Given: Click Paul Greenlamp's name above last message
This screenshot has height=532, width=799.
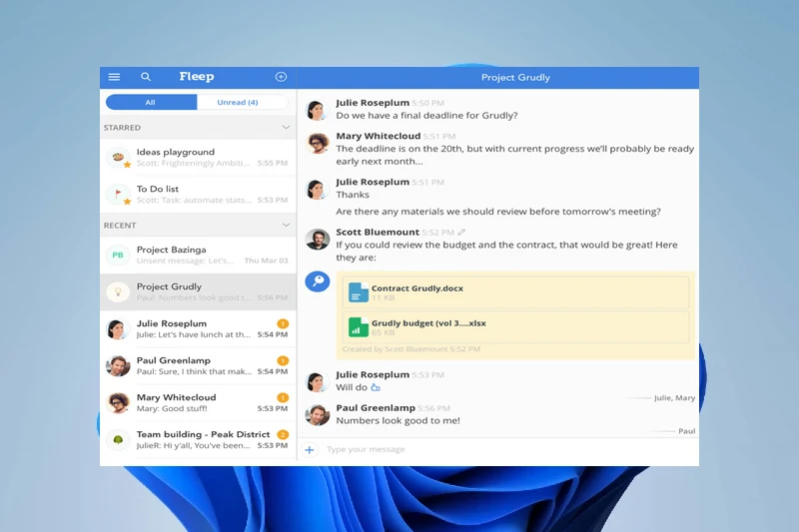Looking at the screenshot, I should pos(376,408).
